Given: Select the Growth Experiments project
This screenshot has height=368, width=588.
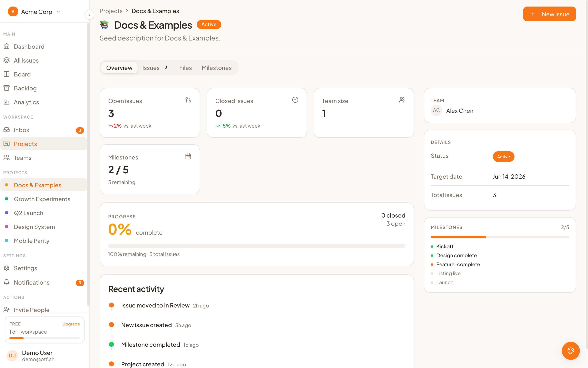Looking at the screenshot, I should [x=44, y=199].
